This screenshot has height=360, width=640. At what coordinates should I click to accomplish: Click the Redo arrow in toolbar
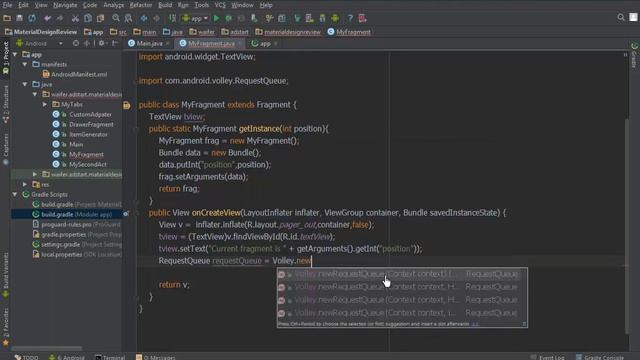pyautogui.click(x=60, y=18)
